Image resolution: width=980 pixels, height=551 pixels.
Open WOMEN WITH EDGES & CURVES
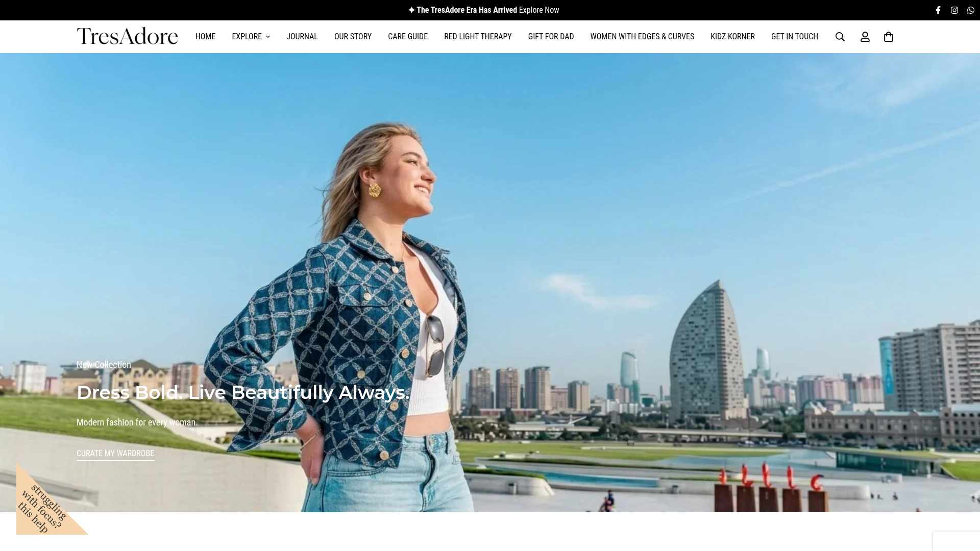pyautogui.click(x=642, y=37)
